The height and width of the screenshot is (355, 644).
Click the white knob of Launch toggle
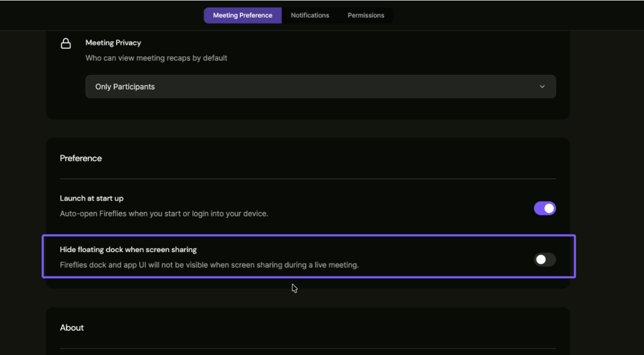[x=549, y=208]
